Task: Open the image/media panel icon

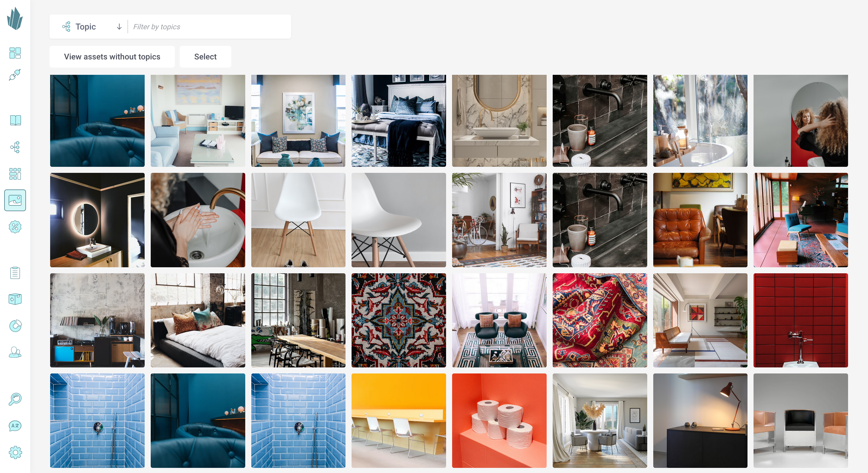Action: 15,200
